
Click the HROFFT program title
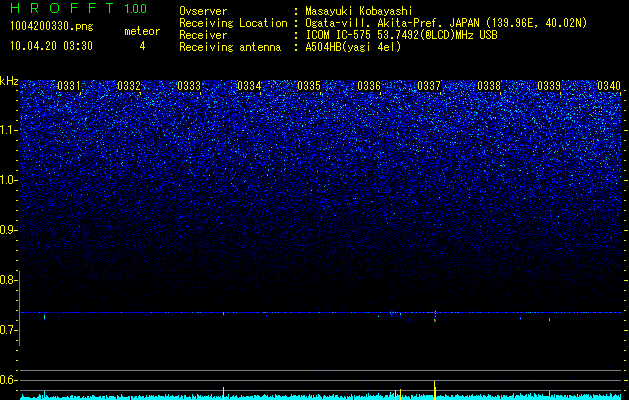pos(62,8)
